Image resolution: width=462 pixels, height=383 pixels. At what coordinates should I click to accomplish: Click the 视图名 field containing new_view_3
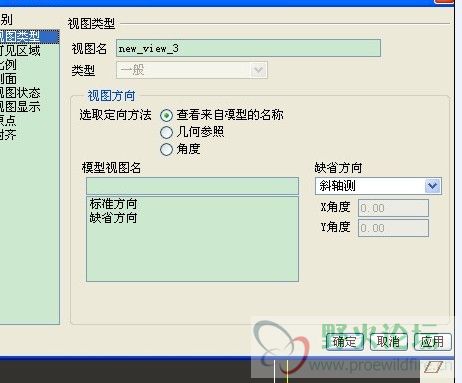pos(248,48)
